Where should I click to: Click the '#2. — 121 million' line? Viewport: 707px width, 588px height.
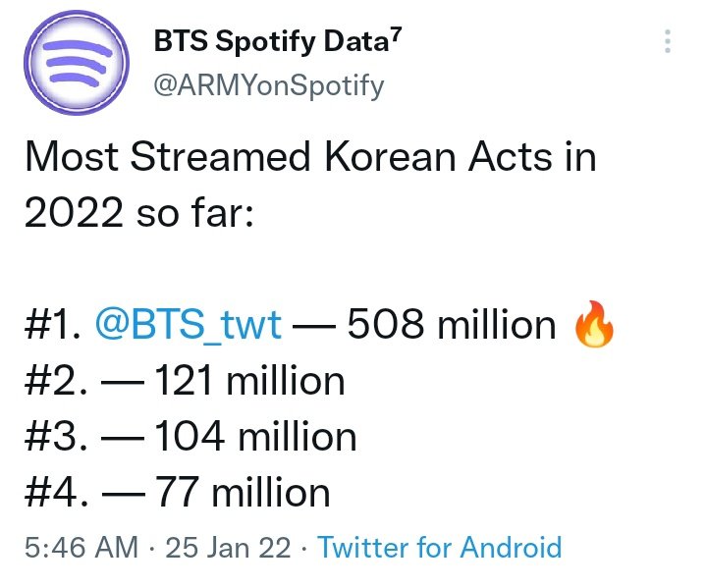point(185,381)
